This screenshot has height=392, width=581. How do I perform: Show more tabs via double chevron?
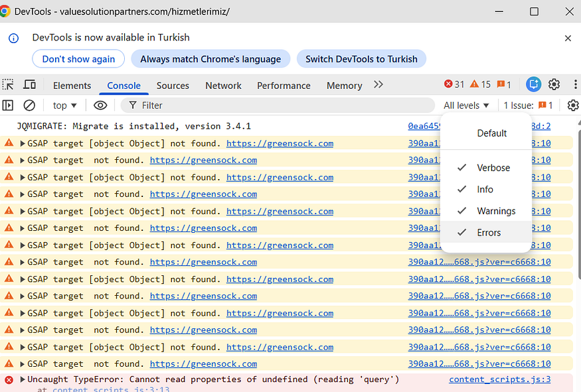[x=378, y=85]
